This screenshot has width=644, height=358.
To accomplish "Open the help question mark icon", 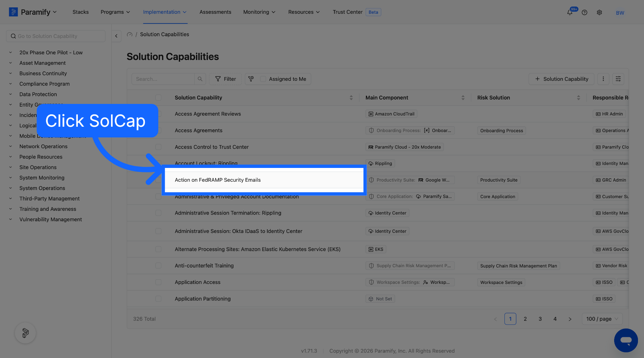I will click(x=585, y=12).
